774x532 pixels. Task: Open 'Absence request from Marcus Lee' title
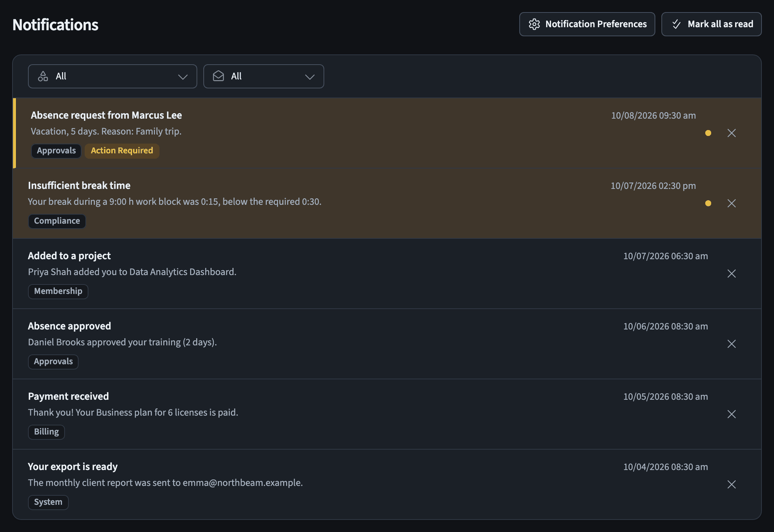coord(106,115)
